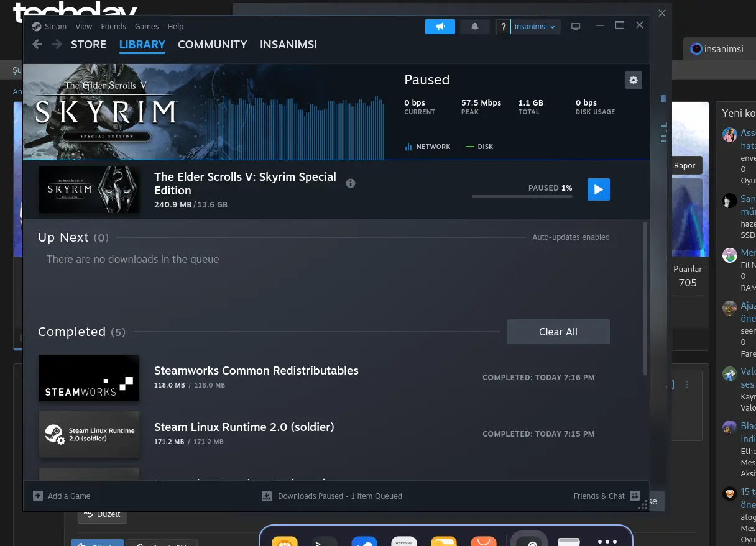Click the Düzelt button in the background window
This screenshot has width=756, height=546.
coord(103,515)
